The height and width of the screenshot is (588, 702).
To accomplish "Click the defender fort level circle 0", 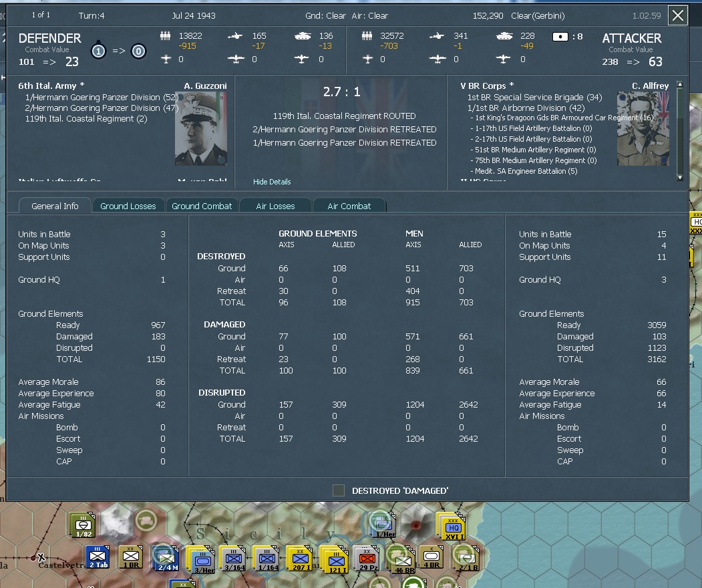I will 138,51.
